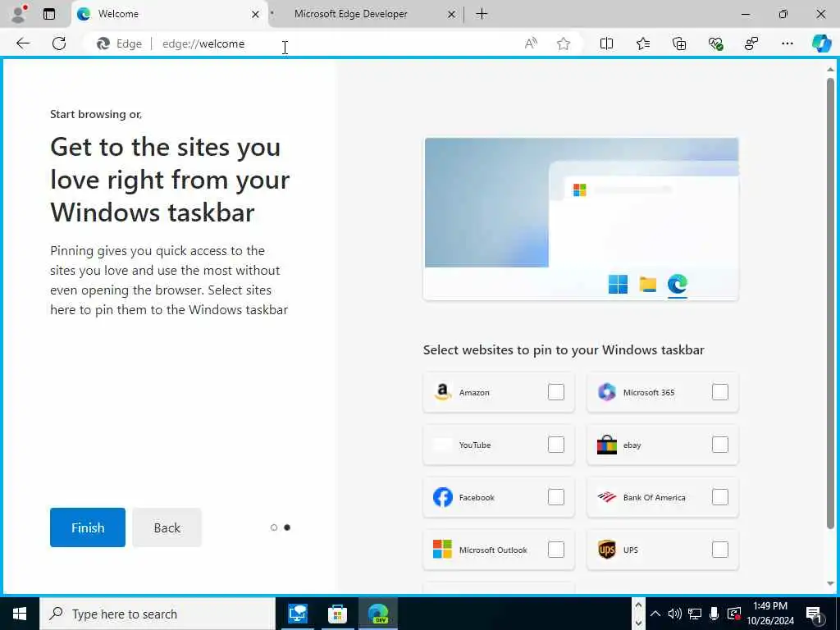840x630 pixels.
Task: Open Settings and more ellipsis menu
Action: click(x=787, y=44)
